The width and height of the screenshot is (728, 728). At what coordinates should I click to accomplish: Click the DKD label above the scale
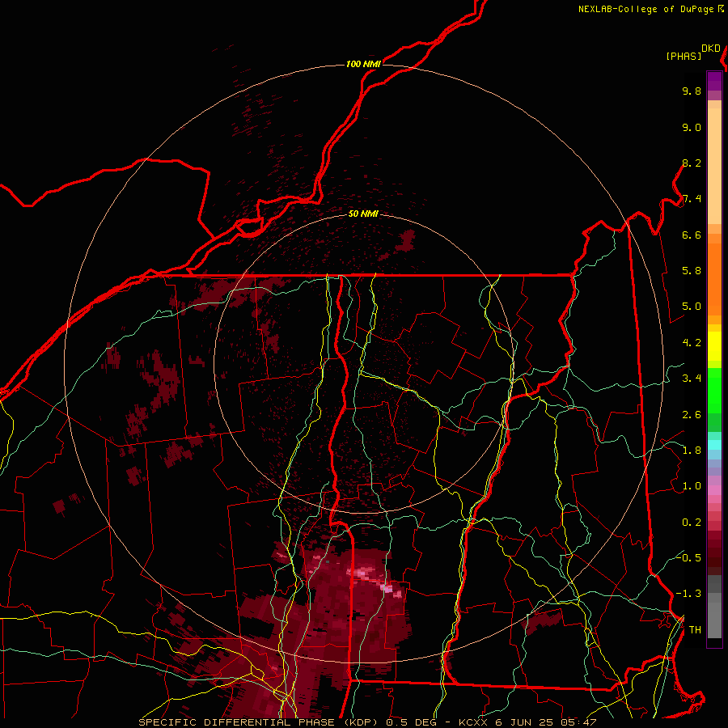(711, 49)
